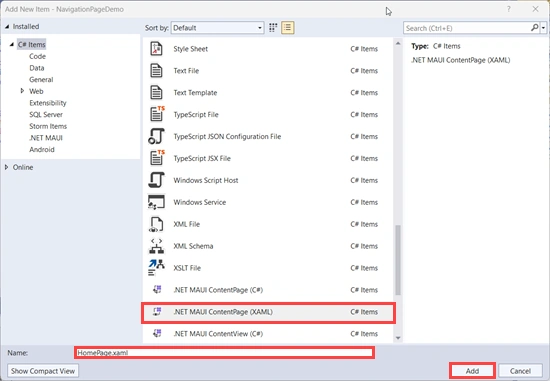This screenshot has width=550, height=381.
Task: Click the Windows Script Host icon
Action: (156, 180)
